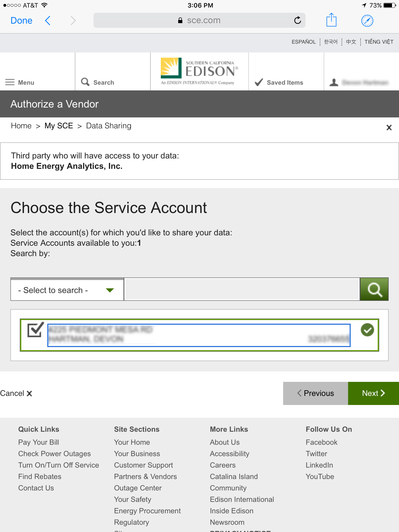Image resolution: width=399 pixels, height=532 pixels.
Task: Continue with the Next button
Action: [374, 393]
